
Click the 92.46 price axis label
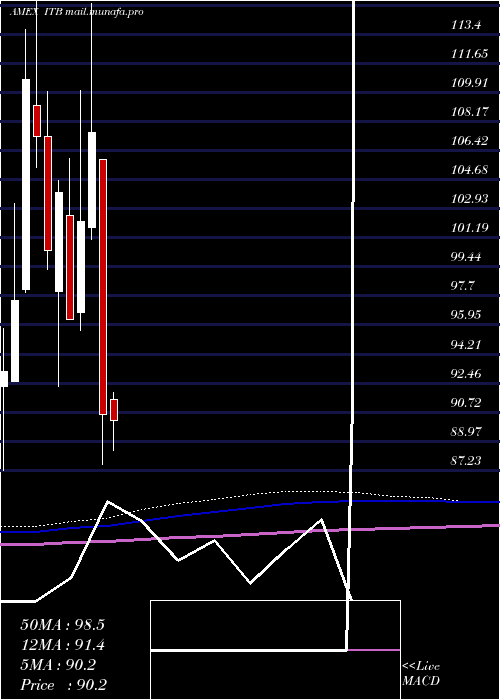(x=466, y=373)
